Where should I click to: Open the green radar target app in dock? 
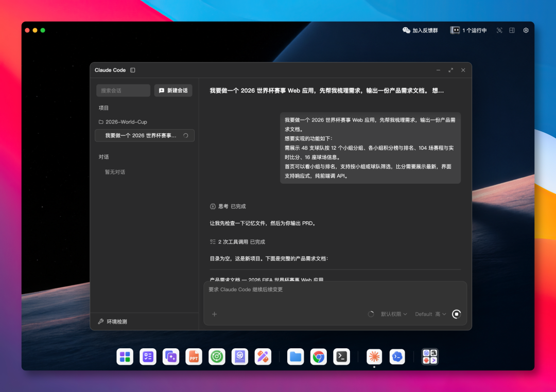click(217, 357)
